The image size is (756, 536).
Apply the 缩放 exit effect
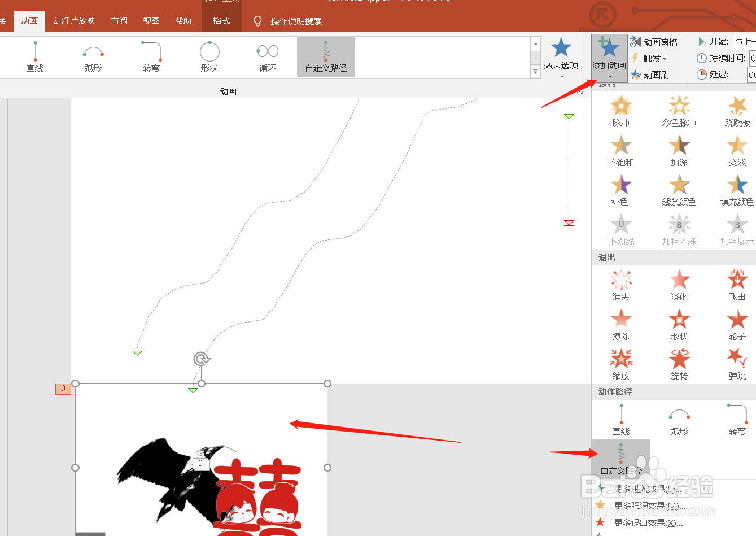click(621, 364)
